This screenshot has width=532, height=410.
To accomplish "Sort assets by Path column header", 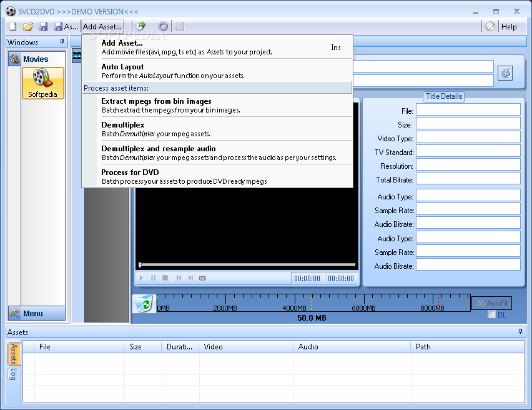I will point(468,347).
